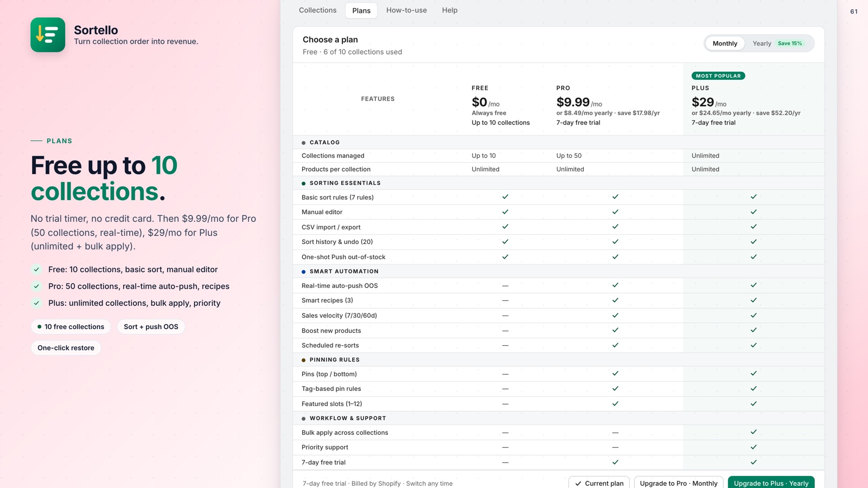Click Free dash for Real-time auto-push OOS
868x488 pixels.
pos(505,286)
